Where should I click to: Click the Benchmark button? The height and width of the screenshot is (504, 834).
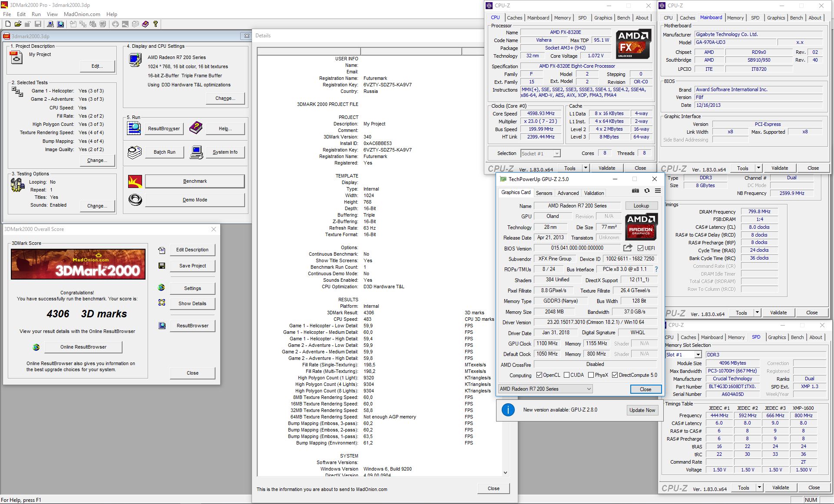pos(195,181)
